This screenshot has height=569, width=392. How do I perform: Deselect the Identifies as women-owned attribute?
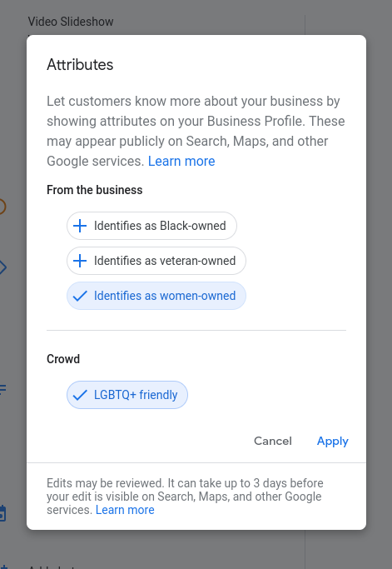coord(156,296)
